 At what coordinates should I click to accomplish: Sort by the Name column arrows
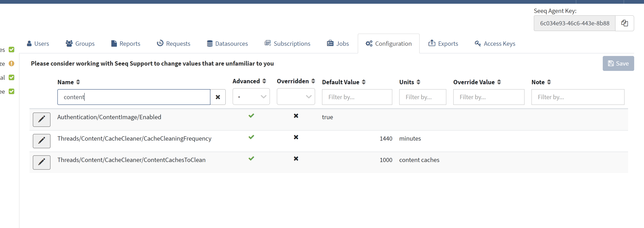tap(78, 82)
